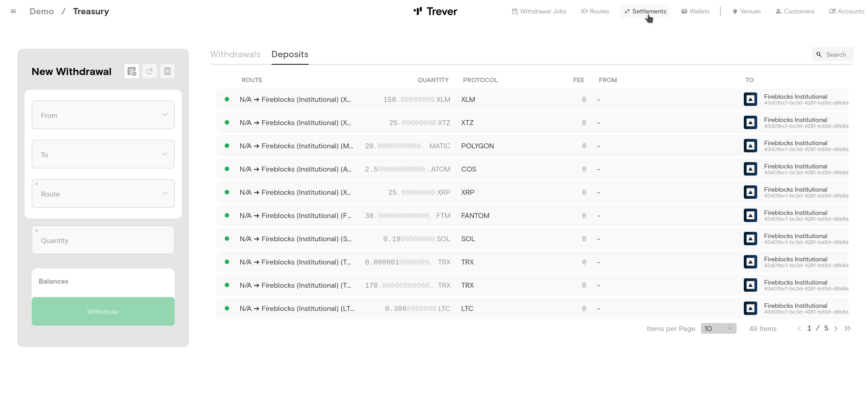The width and height of the screenshot is (868, 394).
Task: Expand the From dropdown
Action: (x=103, y=115)
